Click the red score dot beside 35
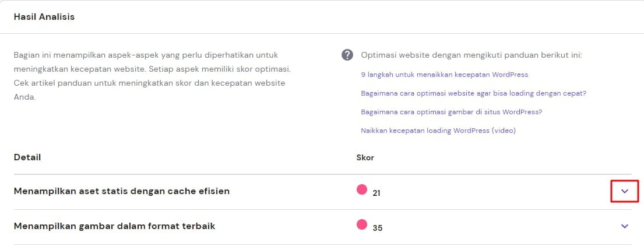The width and height of the screenshot is (644, 246). [x=361, y=224]
